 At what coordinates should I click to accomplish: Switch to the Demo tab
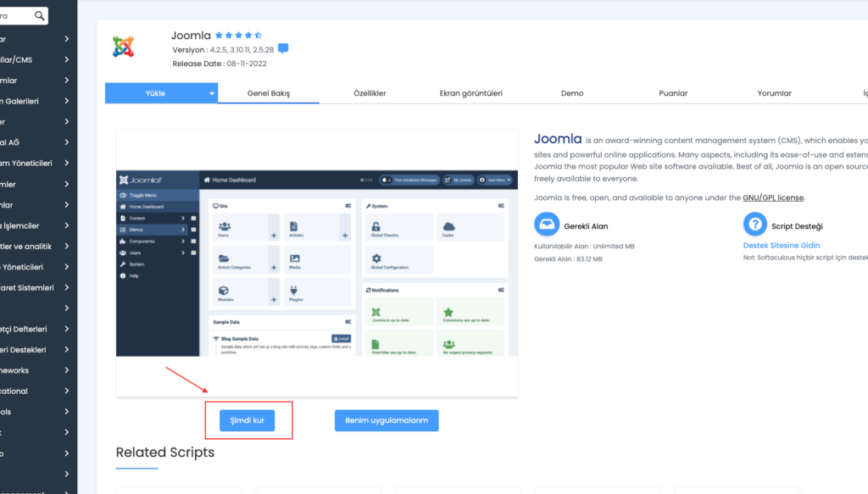click(x=572, y=93)
